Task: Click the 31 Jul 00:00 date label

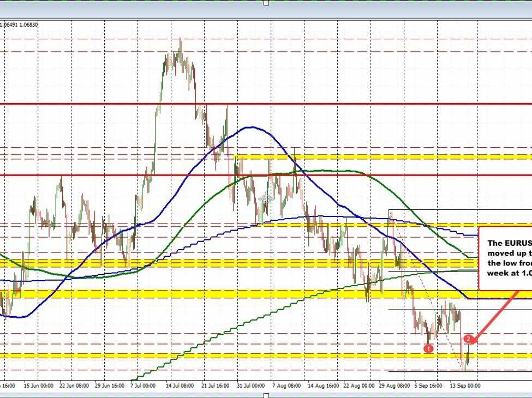Action: pyautogui.click(x=250, y=384)
